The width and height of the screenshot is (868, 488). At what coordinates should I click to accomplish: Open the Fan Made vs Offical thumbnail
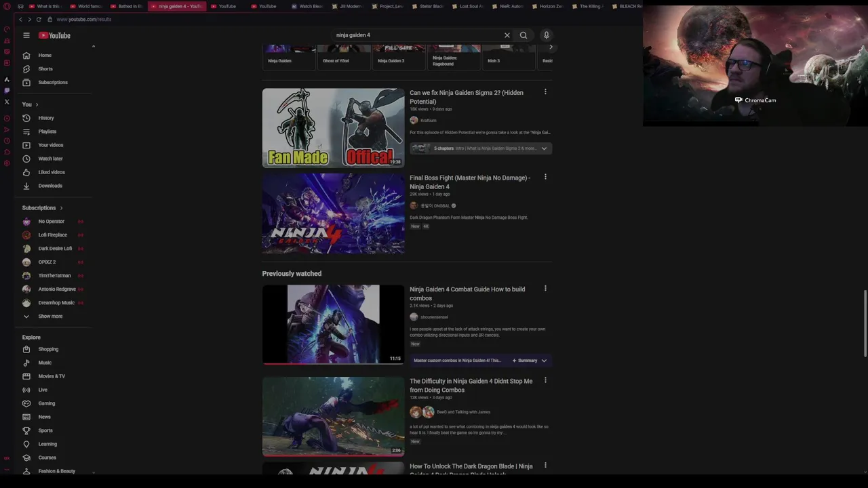(x=333, y=127)
